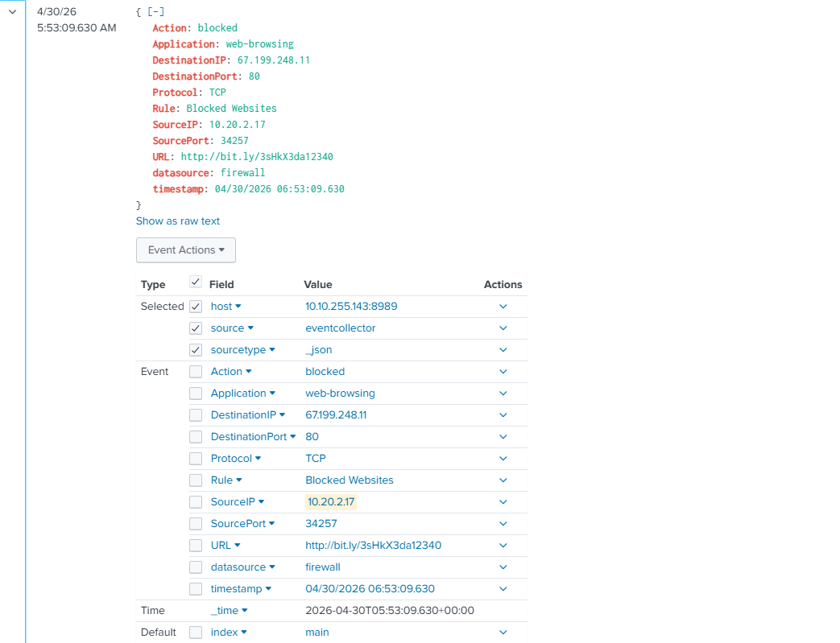840x643 pixels.
Task: Check the URL field checkbox
Action: coord(196,546)
